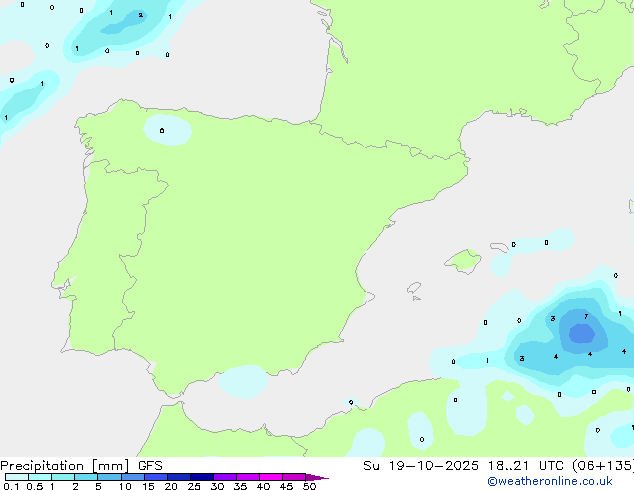Select the 45–50 mm legend swatch
Screen dimensions: 634x490
[294, 477]
